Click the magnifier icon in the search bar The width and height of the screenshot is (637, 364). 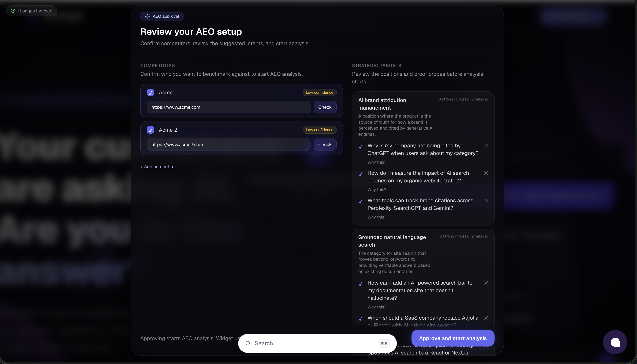point(248,343)
